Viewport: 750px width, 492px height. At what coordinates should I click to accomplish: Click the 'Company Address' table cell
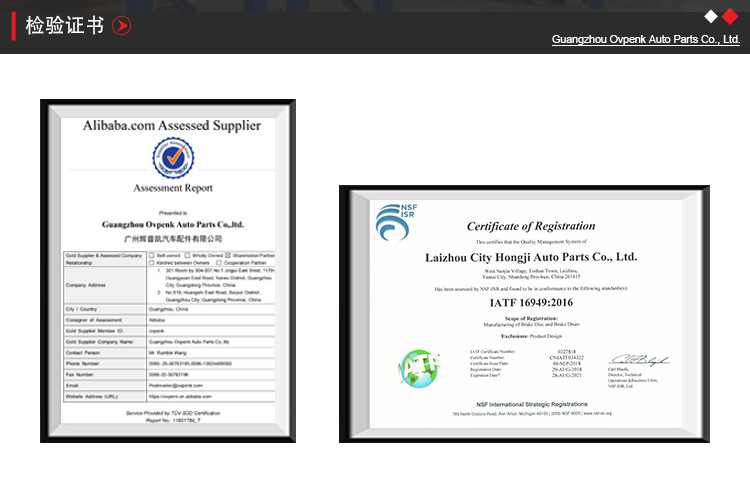(x=105, y=285)
